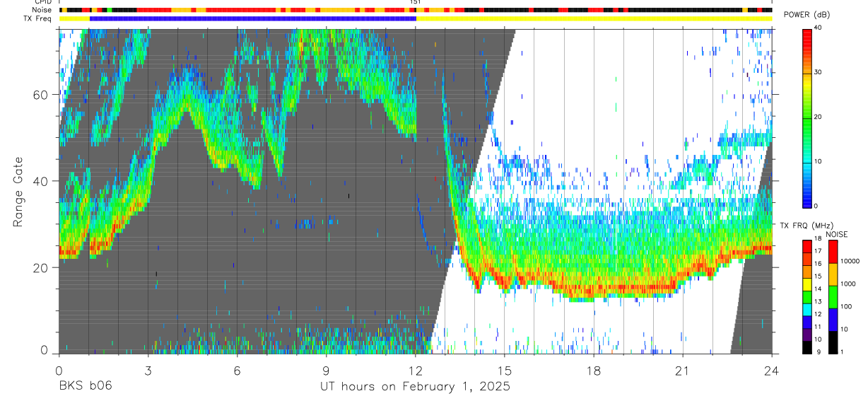Click the '40' tick on the POWER scale

pos(818,28)
